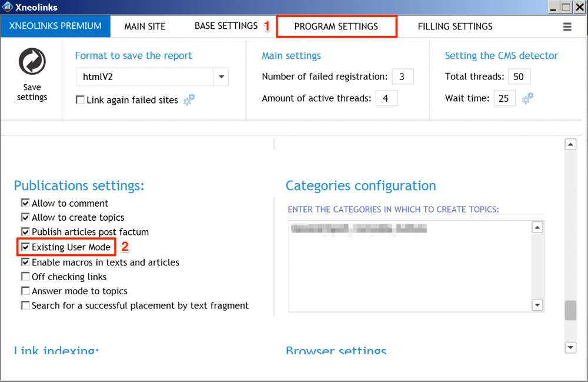Toggle Publish articles post factum
Screen dimensions: 588x382
point(25,231)
